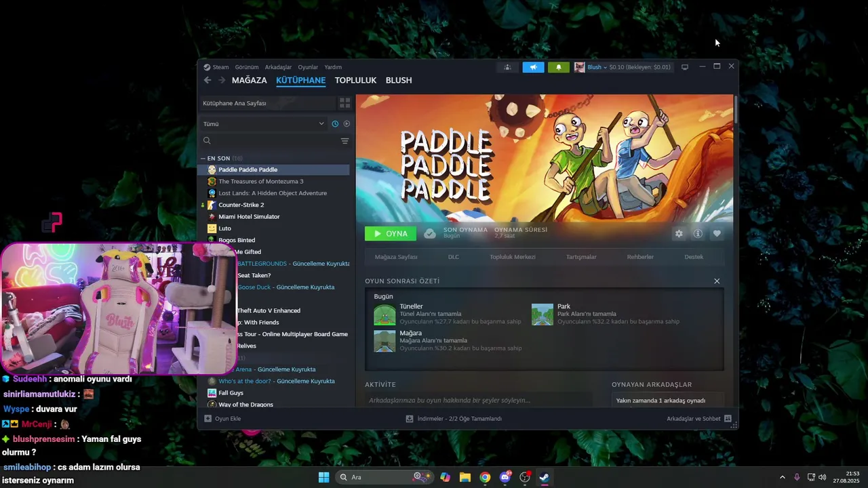The height and width of the screenshot is (488, 868).
Task: Toggle the library collections grid view icon
Action: 344,103
